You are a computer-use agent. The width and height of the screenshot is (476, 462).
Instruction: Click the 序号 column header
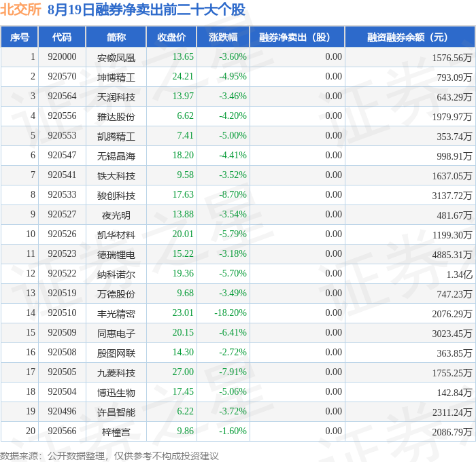[x=20, y=37]
